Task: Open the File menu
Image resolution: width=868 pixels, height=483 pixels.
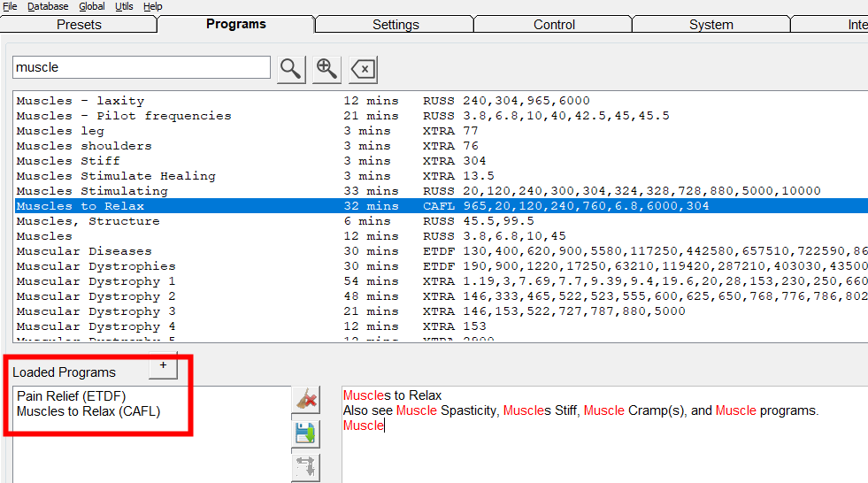Action: click(10, 6)
